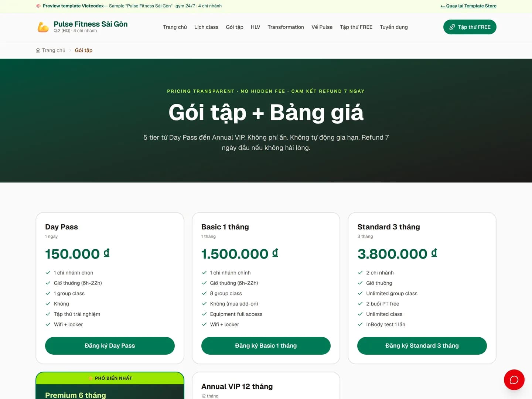Viewport: 532px width, 399px height.
Task: Select Gói tập in the top navigation
Action: point(235,27)
